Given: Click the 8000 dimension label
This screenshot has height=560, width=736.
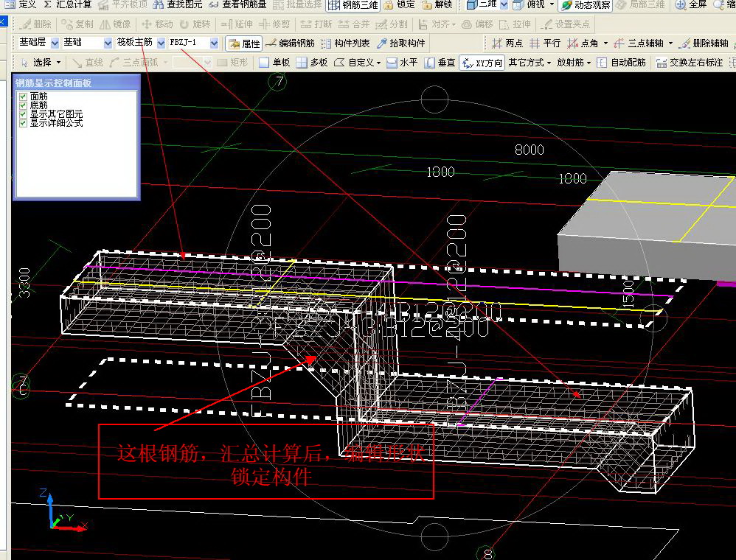Looking at the screenshot, I should tap(530, 150).
